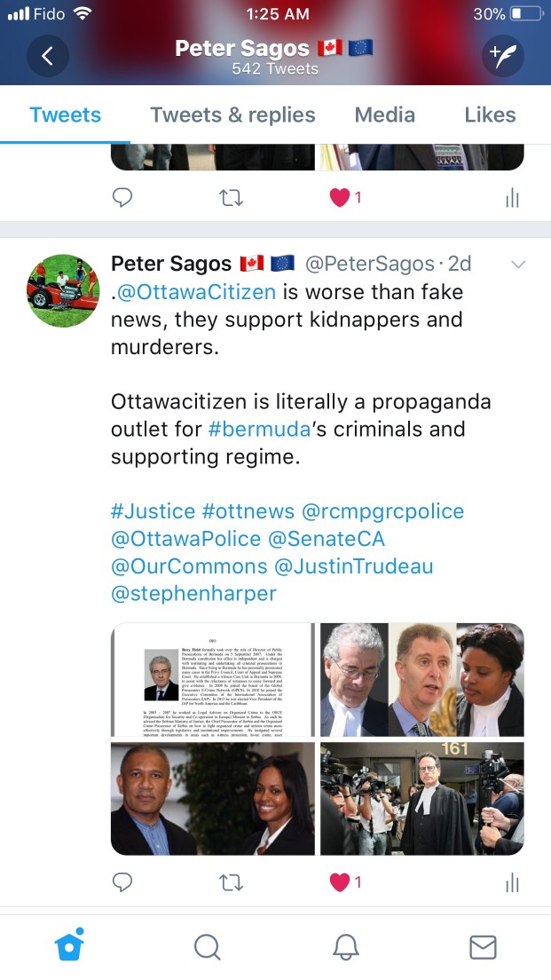Compose a new tweet with feather icon
The width and height of the screenshot is (551, 980).
pos(502,56)
